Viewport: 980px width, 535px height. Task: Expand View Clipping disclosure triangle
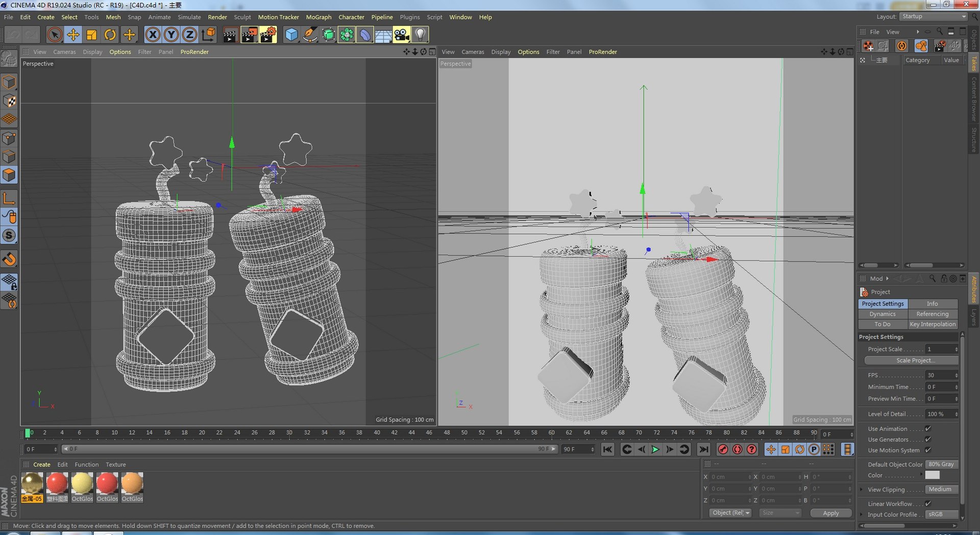[862, 490]
